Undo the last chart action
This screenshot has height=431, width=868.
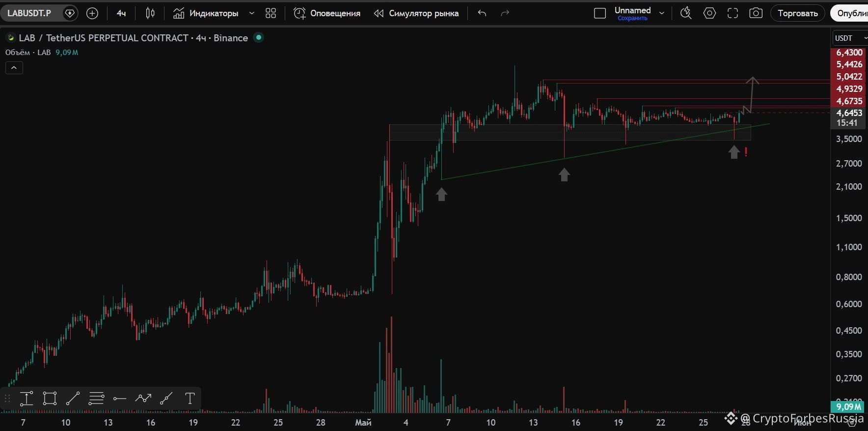[x=482, y=13]
